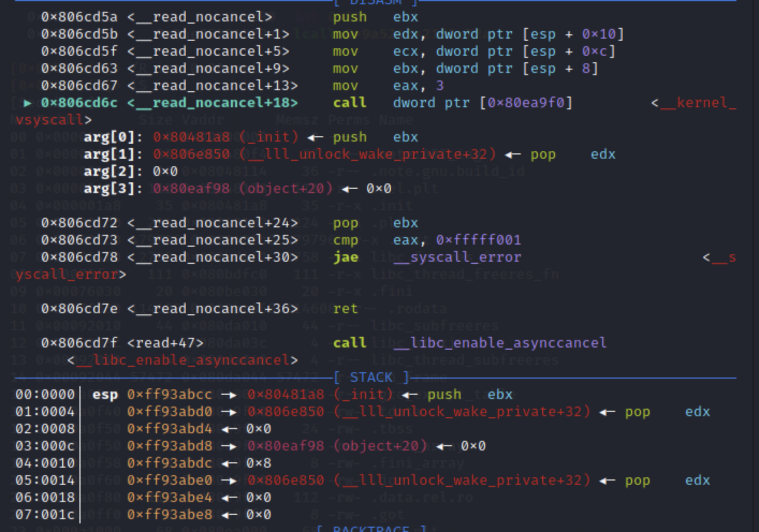Select stack address 0xff93abd0
The image size is (759, 532).
click(170, 412)
